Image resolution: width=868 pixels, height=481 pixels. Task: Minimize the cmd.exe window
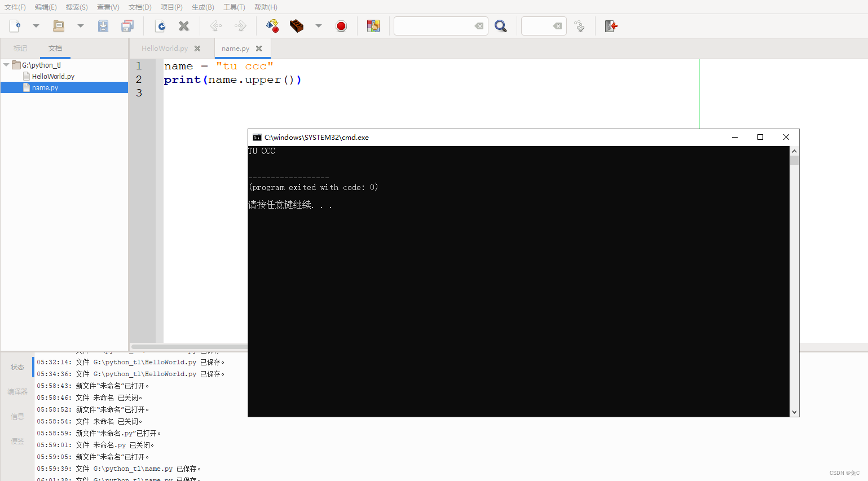click(735, 137)
